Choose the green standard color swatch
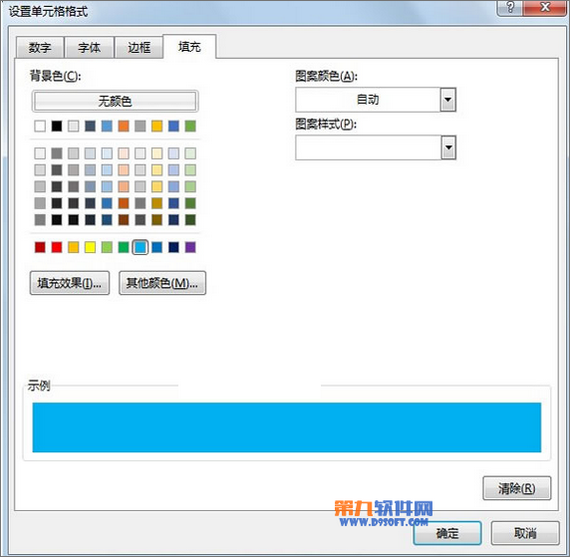Viewport: 570px width, 557px height. [x=124, y=247]
